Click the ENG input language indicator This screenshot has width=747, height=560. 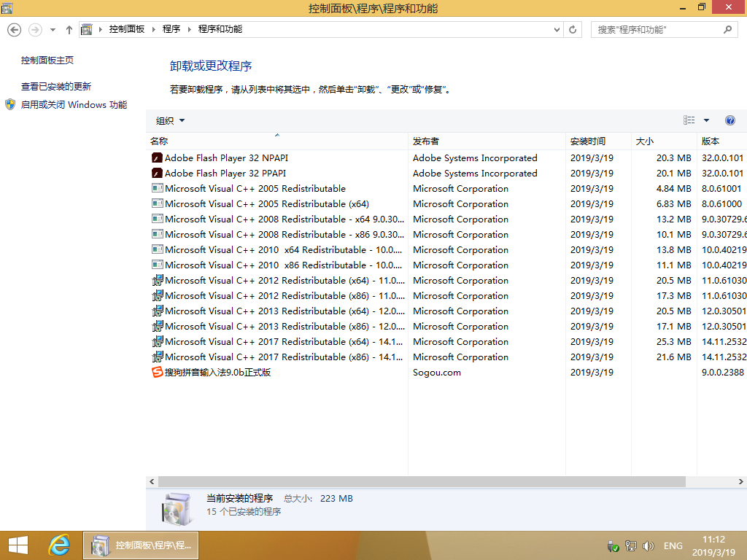673,546
